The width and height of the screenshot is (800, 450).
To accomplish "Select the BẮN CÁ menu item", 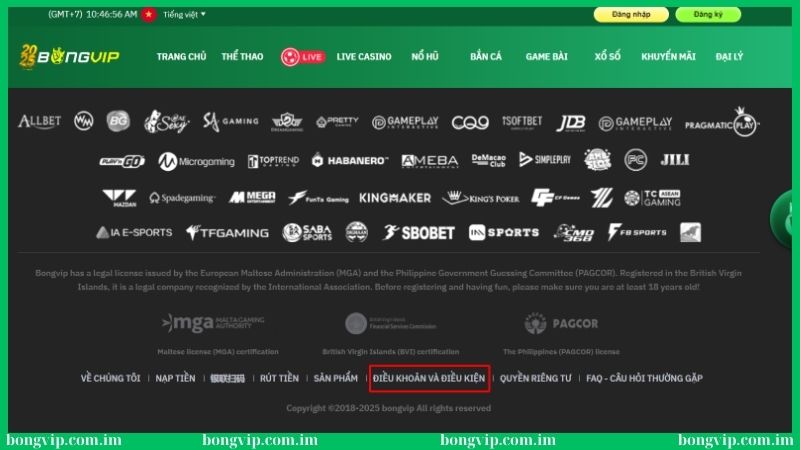I will [486, 57].
